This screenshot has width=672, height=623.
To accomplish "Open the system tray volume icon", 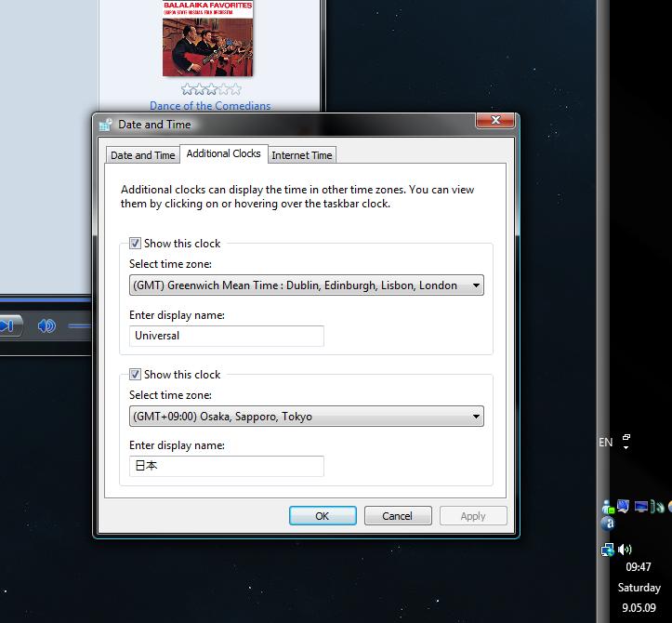I will (x=626, y=550).
